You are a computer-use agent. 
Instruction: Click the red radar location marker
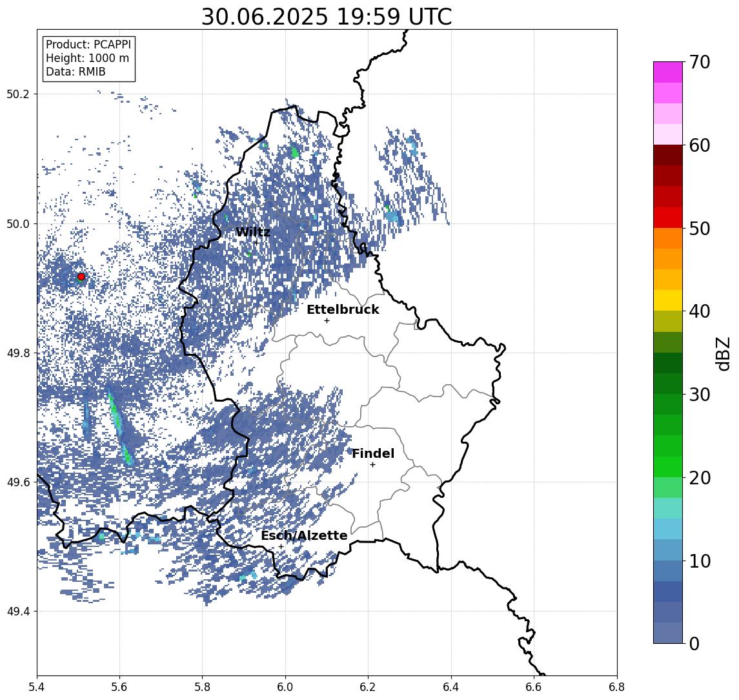pyautogui.click(x=81, y=276)
